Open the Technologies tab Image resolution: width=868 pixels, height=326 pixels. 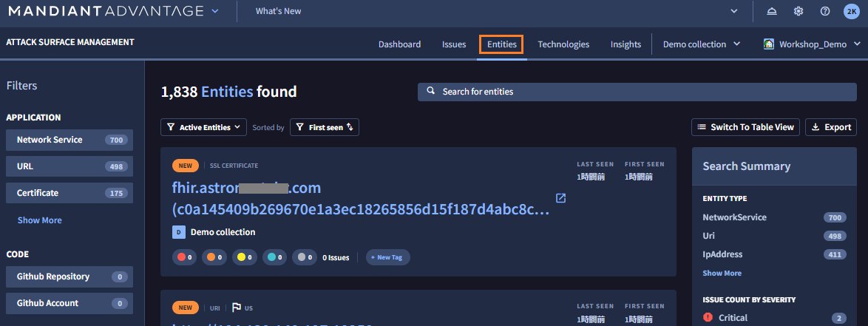tap(563, 44)
